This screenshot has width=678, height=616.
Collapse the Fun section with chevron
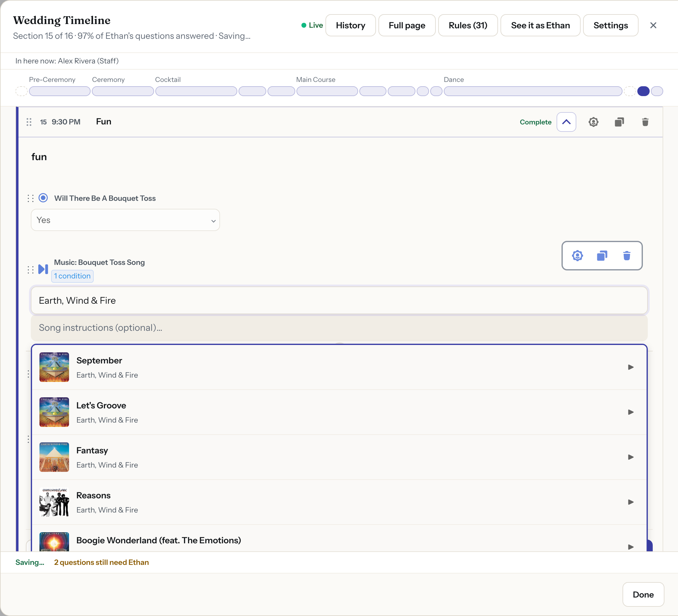566,122
